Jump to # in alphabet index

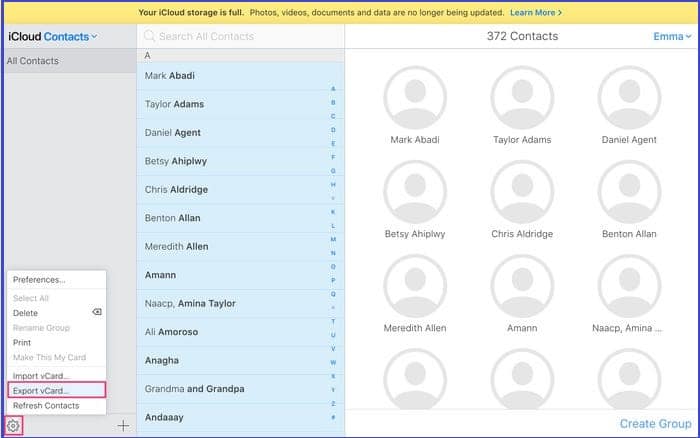[x=333, y=417]
